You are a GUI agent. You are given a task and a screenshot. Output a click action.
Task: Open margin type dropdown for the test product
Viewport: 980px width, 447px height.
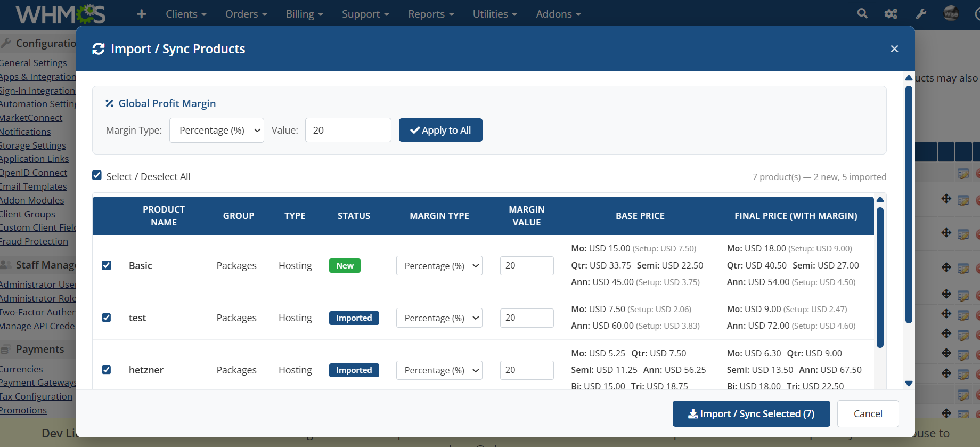[439, 318]
